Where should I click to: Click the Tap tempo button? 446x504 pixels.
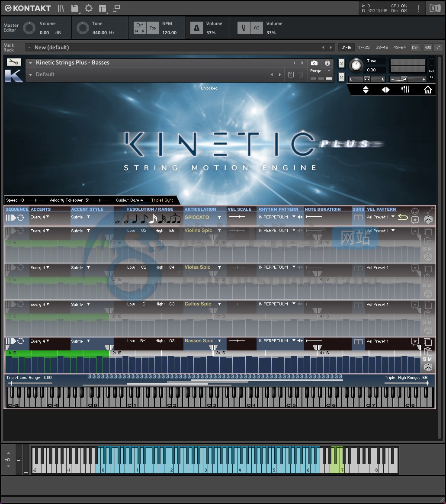(x=153, y=28)
